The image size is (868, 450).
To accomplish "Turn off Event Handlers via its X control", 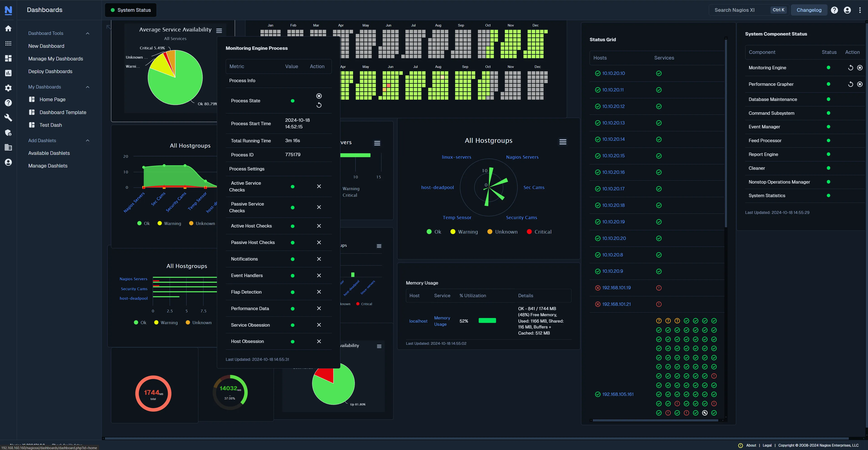I will [319, 275].
